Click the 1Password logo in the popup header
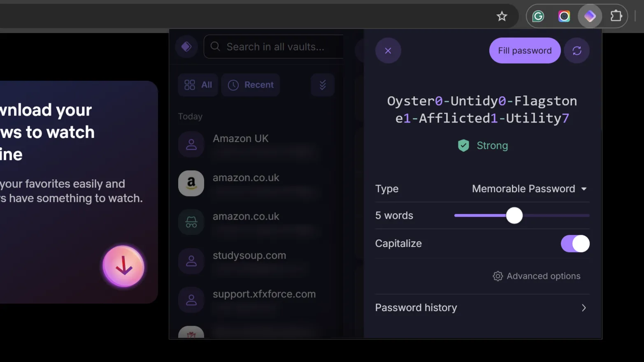This screenshot has width=644, height=362. pyautogui.click(x=186, y=46)
